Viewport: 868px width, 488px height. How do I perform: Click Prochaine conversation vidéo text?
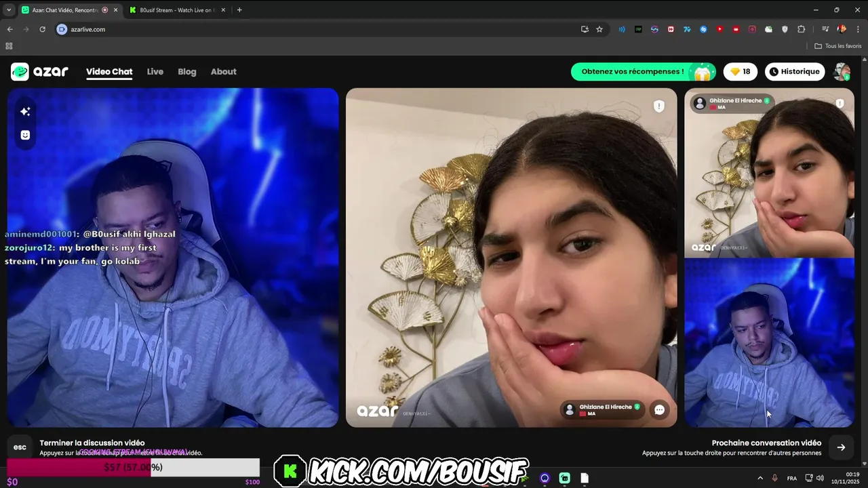pyautogui.click(x=766, y=443)
